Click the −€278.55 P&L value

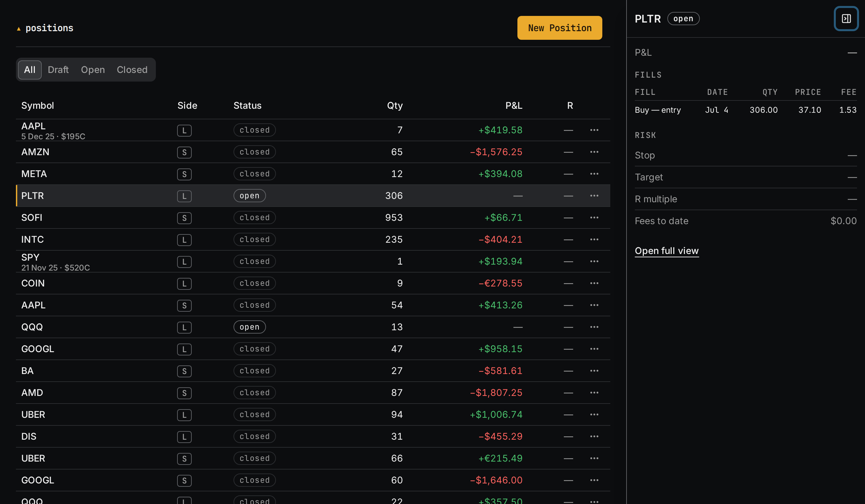[x=500, y=283]
